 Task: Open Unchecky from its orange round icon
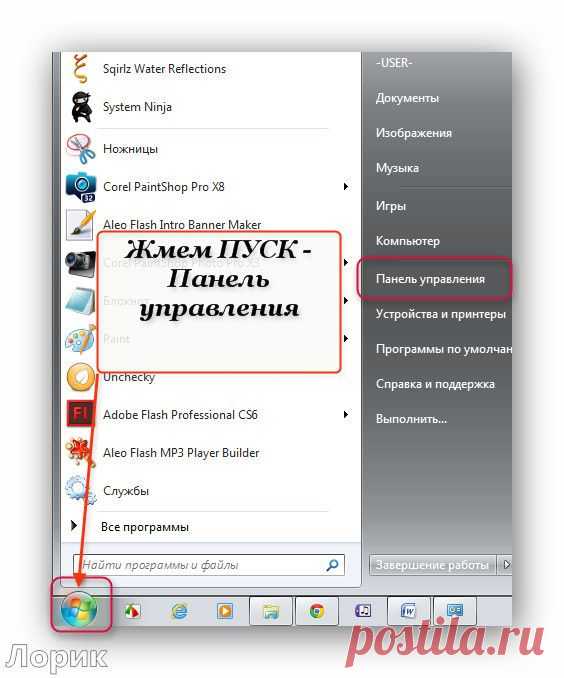pos(80,377)
